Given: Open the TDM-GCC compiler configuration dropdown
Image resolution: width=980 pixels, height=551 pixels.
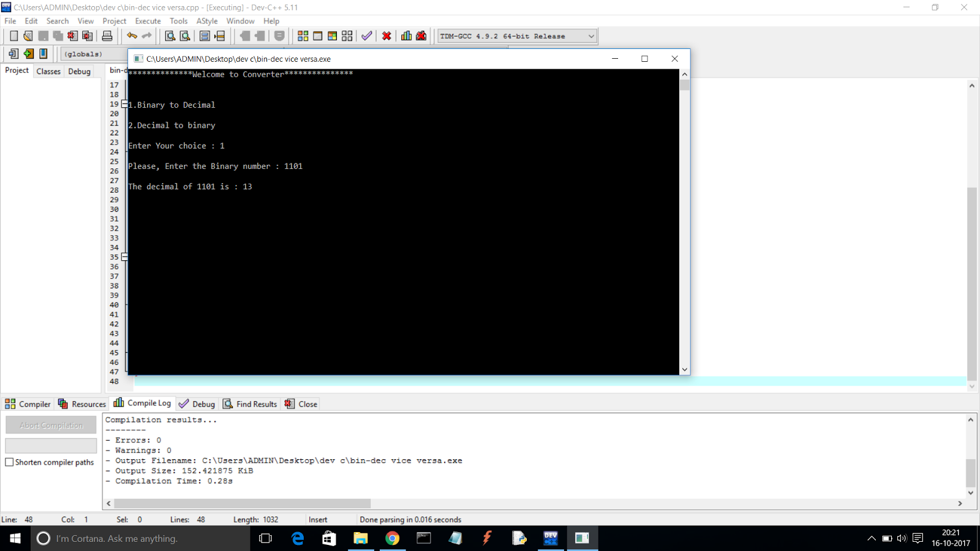Looking at the screenshot, I should (590, 36).
